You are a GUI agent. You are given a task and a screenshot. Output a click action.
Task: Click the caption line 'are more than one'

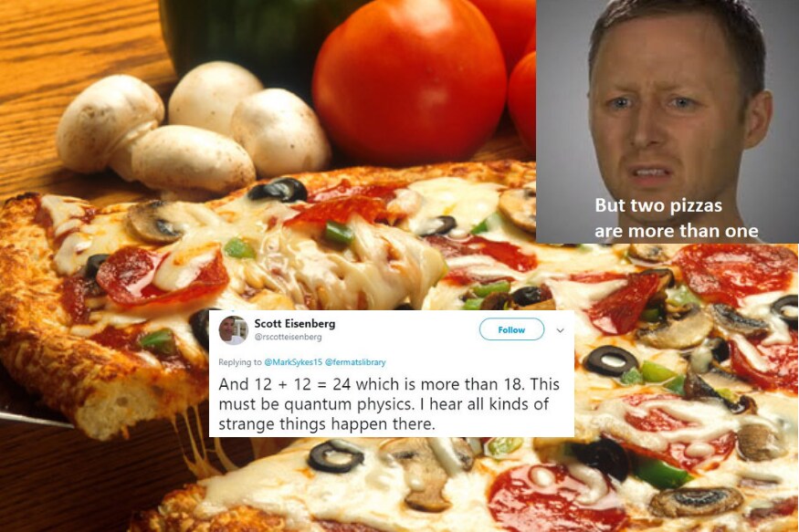pos(677,231)
